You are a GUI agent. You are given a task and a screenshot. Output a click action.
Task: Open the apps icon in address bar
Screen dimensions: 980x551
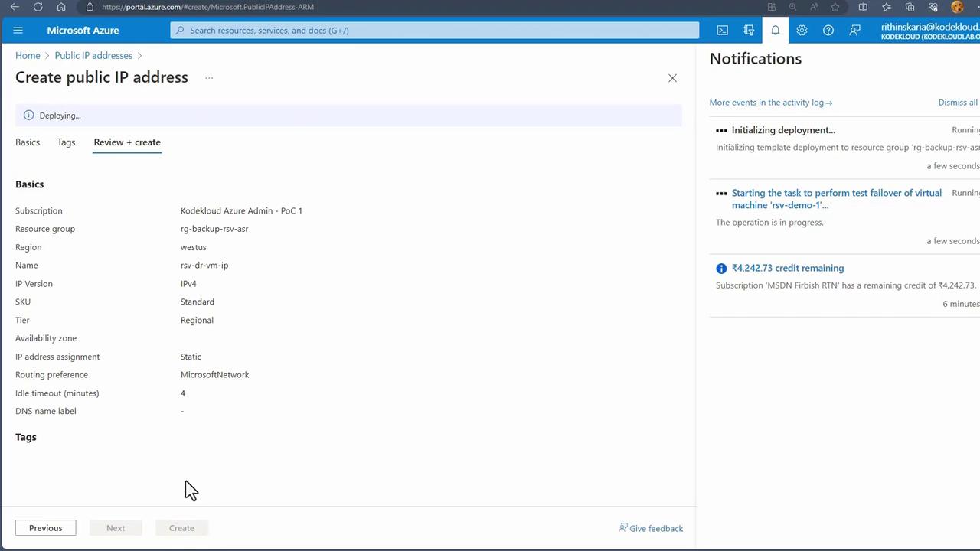(x=772, y=7)
